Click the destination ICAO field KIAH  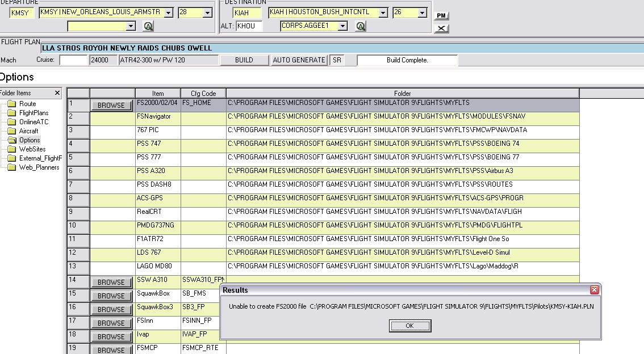tap(247, 12)
